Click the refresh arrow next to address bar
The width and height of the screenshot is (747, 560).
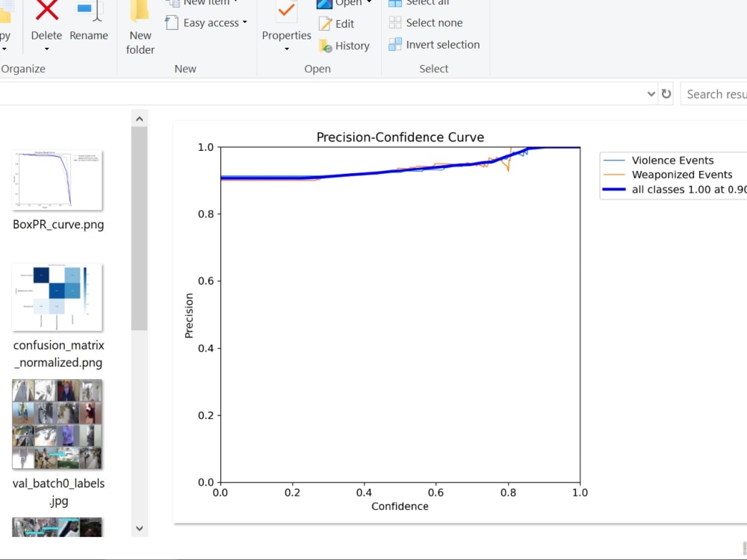pyautogui.click(x=666, y=94)
